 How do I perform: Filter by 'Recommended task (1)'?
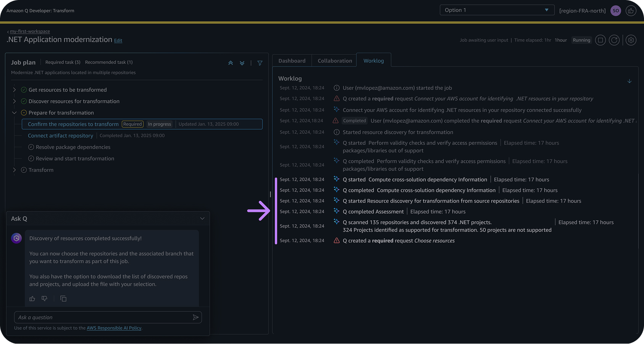coord(109,62)
